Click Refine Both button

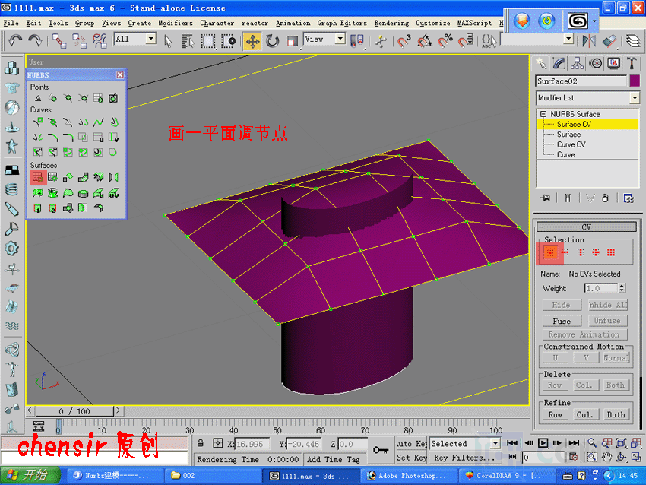[x=616, y=414]
